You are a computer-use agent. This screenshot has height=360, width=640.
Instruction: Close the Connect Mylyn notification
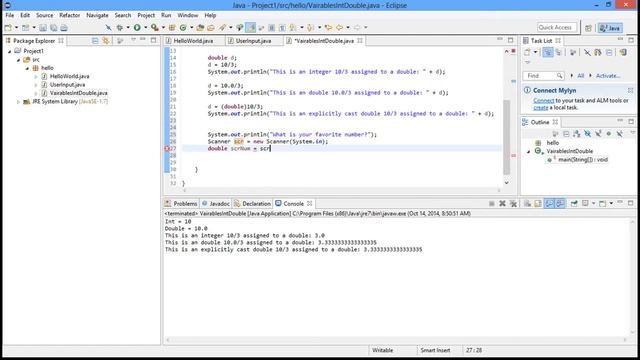(630, 90)
